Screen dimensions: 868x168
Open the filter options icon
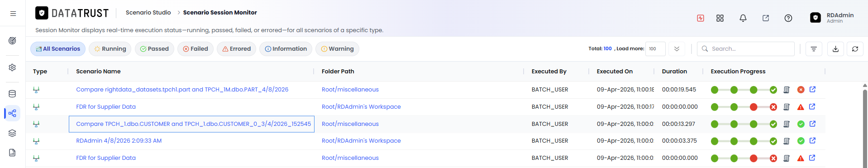point(814,49)
